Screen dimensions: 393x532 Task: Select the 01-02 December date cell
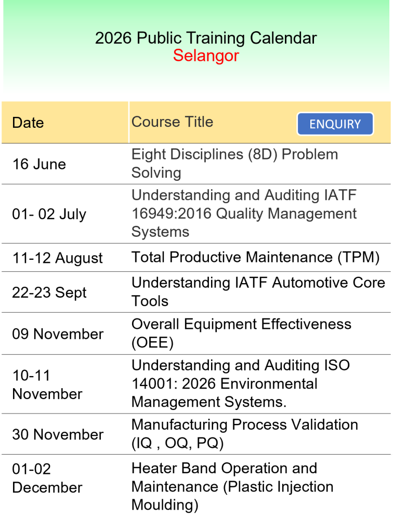tap(47, 478)
